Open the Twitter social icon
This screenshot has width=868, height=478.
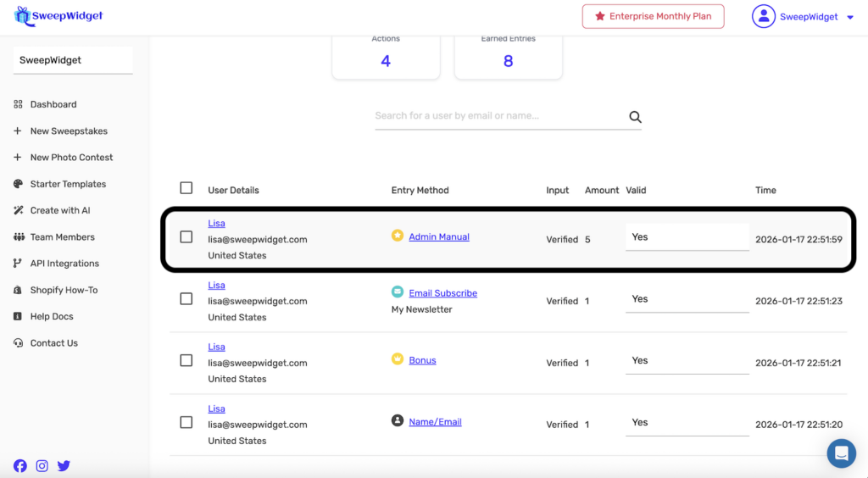64,465
